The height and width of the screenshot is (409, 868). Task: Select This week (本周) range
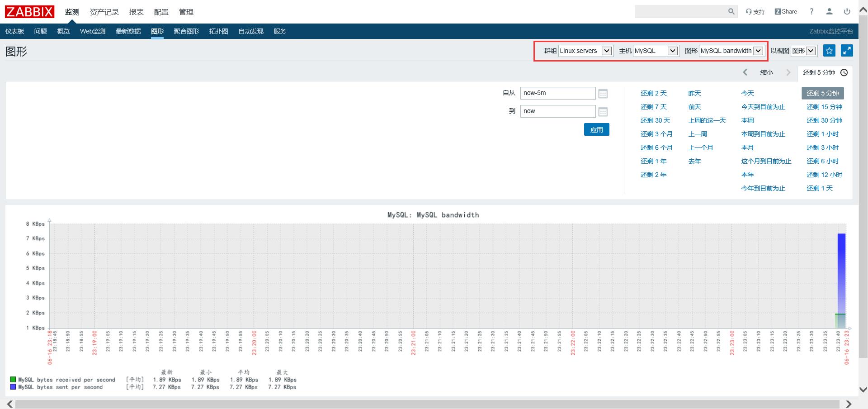coord(747,120)
